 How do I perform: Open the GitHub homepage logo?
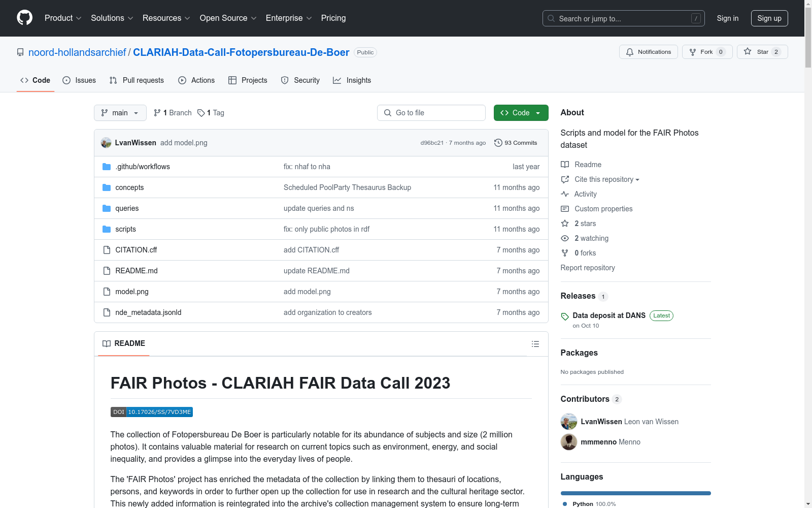(24, 18)
